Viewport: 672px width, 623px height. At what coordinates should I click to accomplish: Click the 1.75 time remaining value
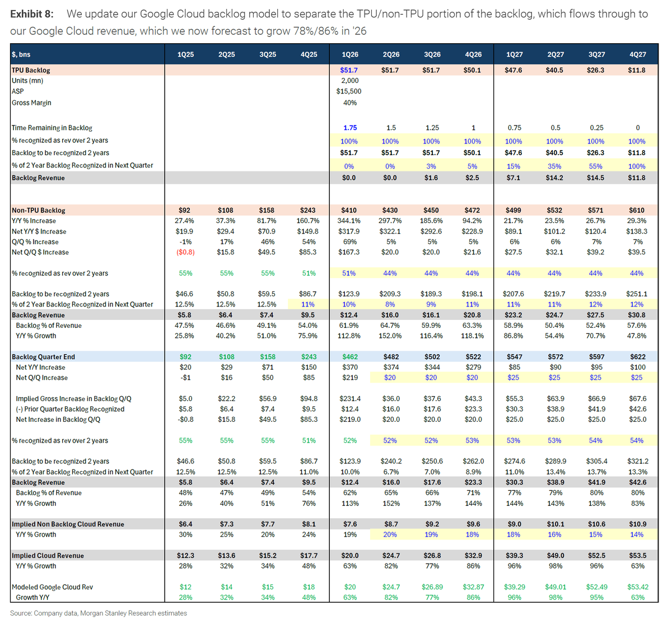pyautogui.click(x=350, y=128)
